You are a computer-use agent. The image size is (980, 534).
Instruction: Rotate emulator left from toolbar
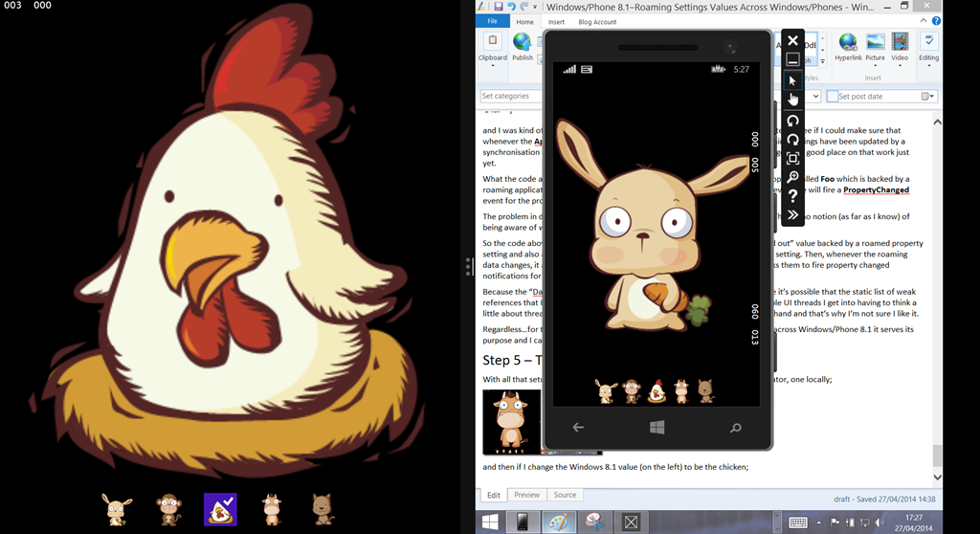[x=792, y=121]
